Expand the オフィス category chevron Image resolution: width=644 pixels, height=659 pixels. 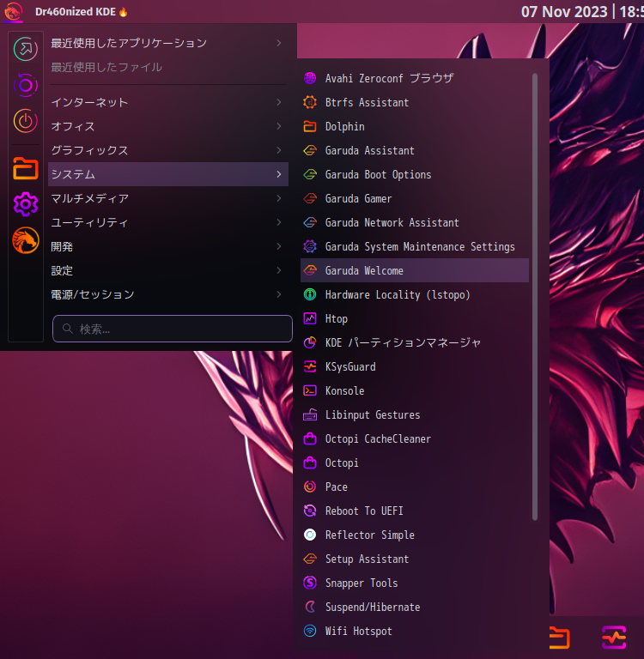(279, 126)
